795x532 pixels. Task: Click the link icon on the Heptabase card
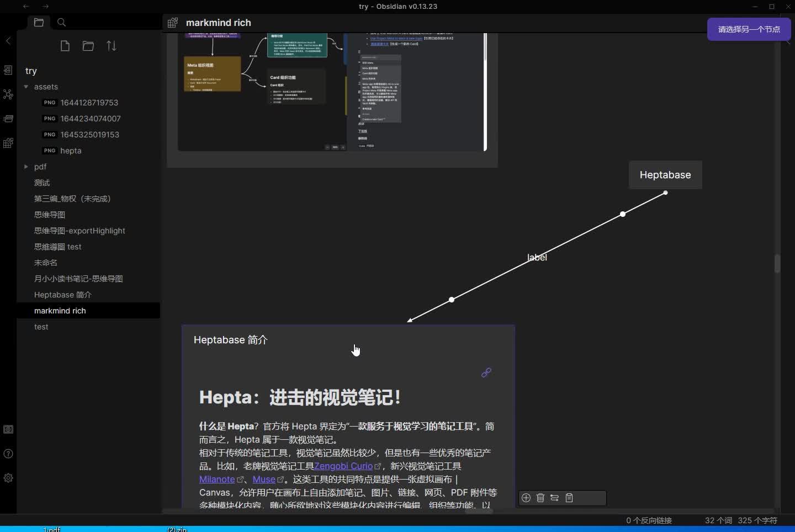click(x=486, y=373)
